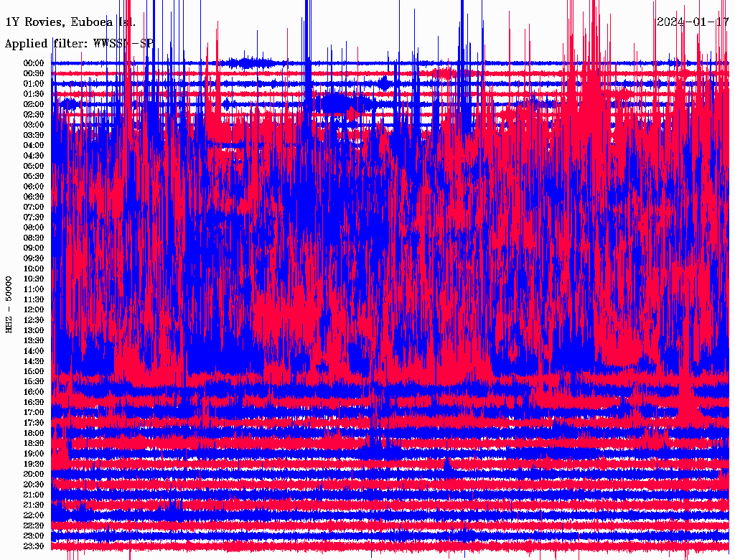Screen dimensions: 735x560
Task: Click the 20:30 time label
Action: (34, 485)
